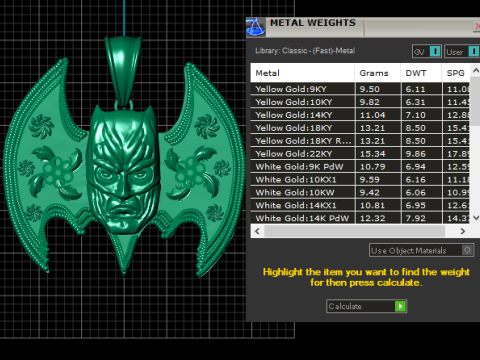Toggle Use Object Materials option

(x=421, y=250)
